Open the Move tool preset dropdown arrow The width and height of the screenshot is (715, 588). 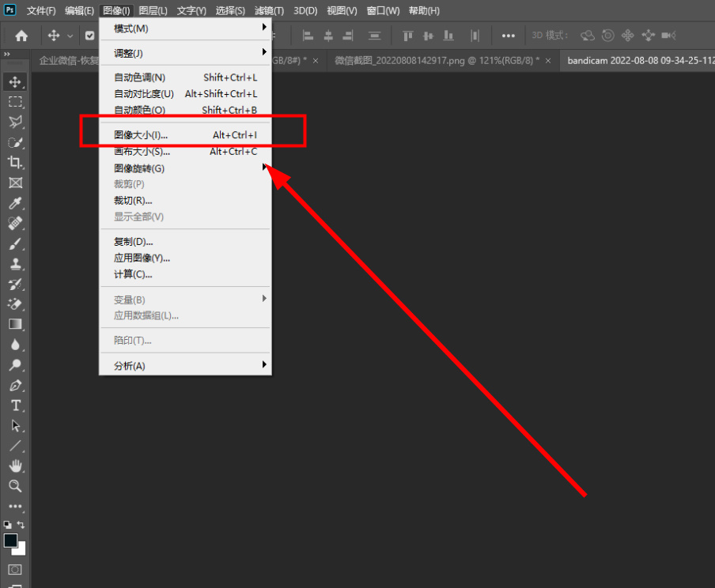click(x=70, y=36)
